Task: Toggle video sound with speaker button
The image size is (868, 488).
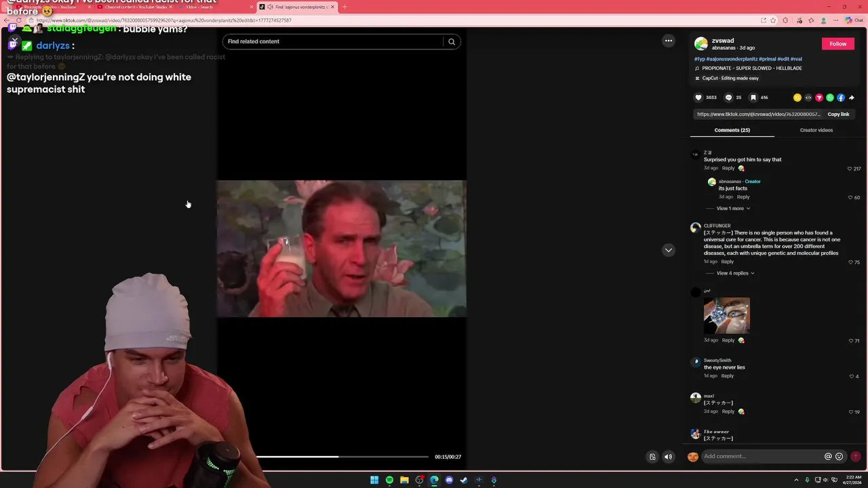Action: click(668, 457)
